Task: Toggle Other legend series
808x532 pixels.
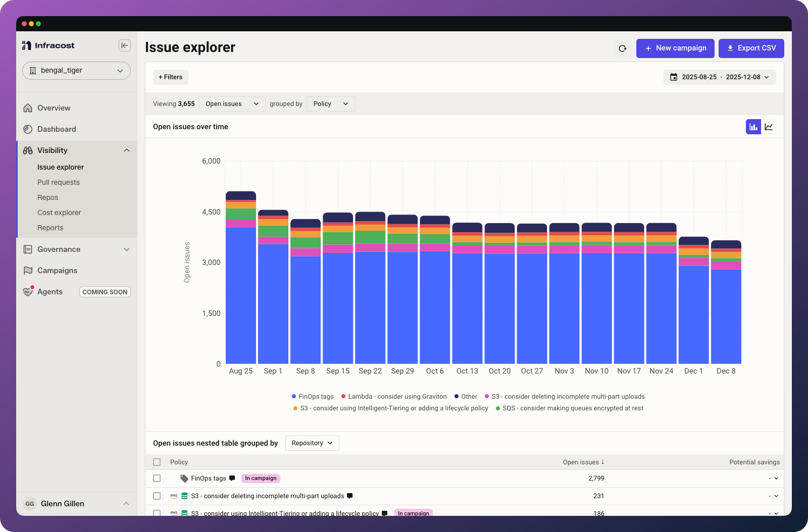Action: pyautogui.click(x=466, y=397)
